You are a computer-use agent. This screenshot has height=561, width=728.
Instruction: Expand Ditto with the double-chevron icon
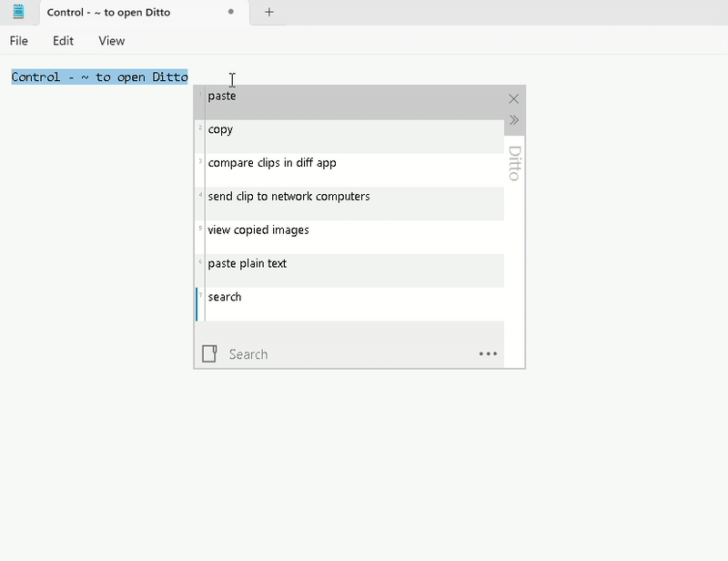514,120
